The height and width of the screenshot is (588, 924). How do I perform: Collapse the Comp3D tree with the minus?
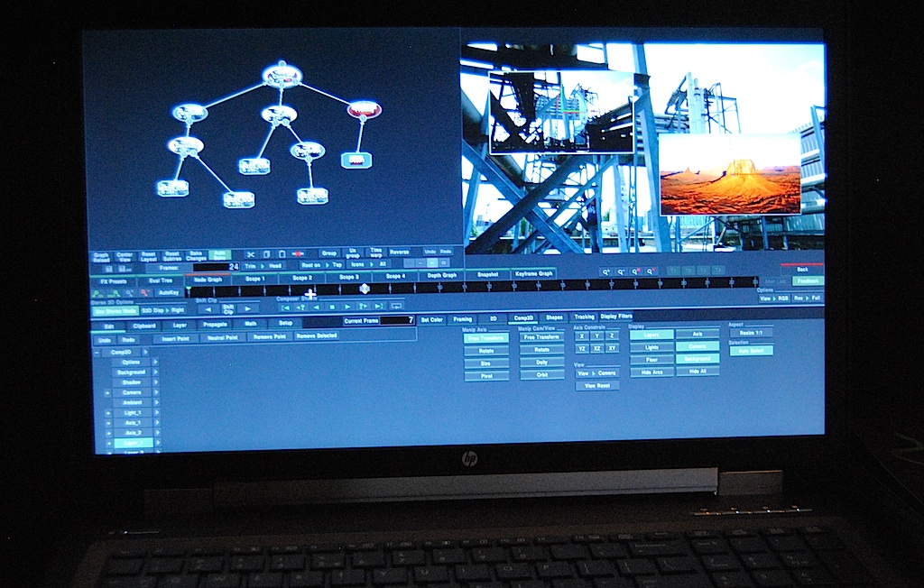tap(97, 353)
